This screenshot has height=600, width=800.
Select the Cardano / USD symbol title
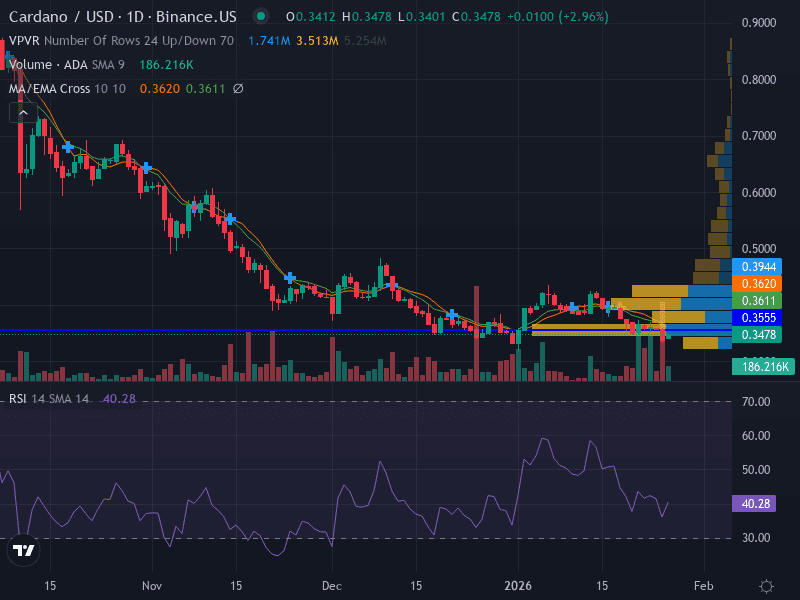(x=122, y=17)
